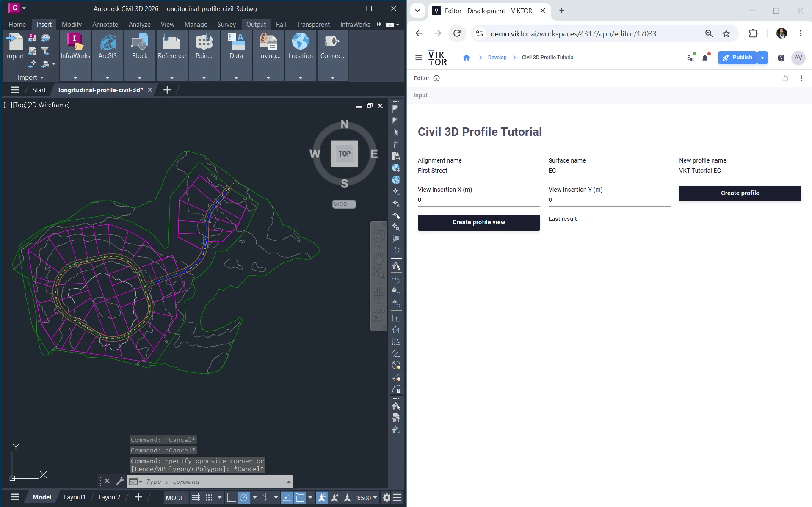This screenshot has width=812, height=507.
Task: Click the Create profile view button
Action: [478, 222]
